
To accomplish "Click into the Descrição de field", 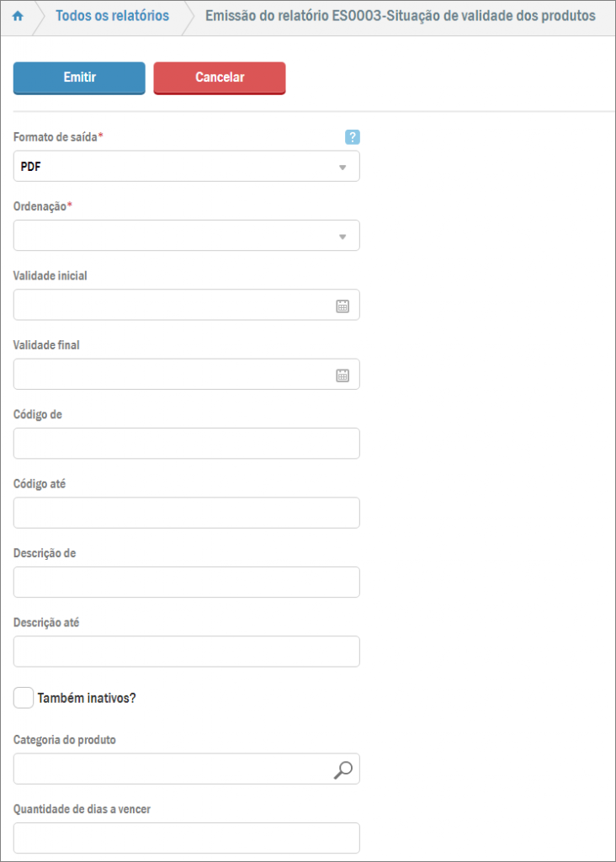I will click(x=186, y=583).
